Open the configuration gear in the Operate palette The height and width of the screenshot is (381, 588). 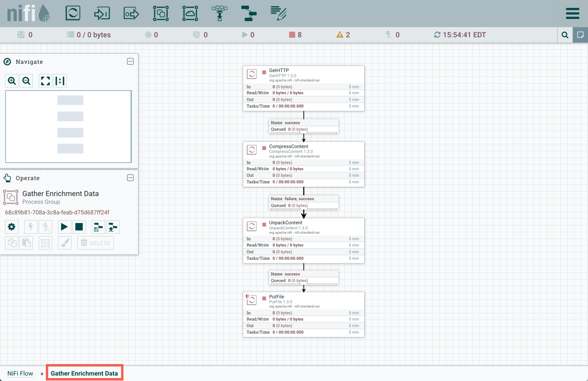click(x=12, y=227)
